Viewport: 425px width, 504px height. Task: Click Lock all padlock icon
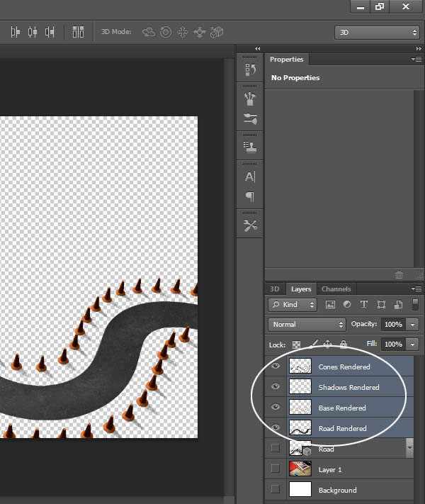coord(344,345)
